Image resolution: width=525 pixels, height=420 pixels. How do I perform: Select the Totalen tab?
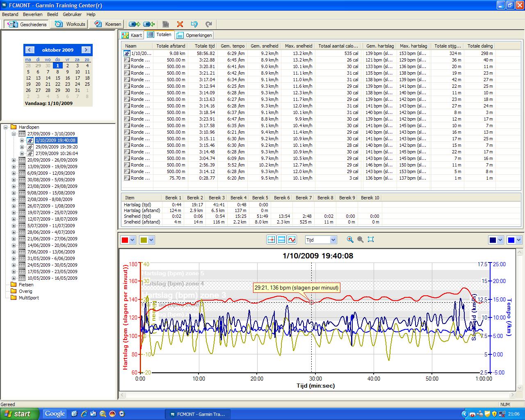pos(160,35)
